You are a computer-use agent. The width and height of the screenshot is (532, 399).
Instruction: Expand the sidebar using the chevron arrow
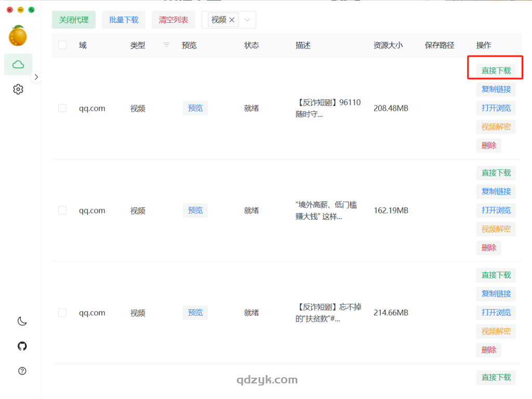pyautogui.click(x=36, y=76)
